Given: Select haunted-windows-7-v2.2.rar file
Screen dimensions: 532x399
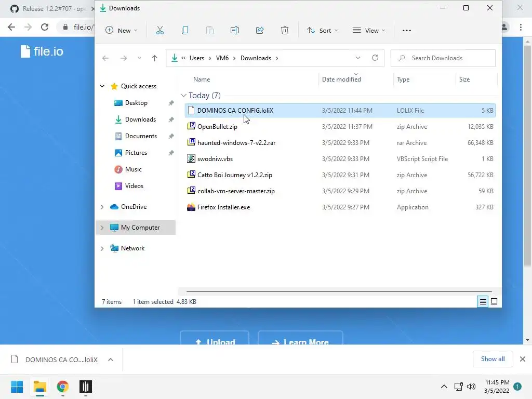Looking at the screenshot, I should coord(340,143).
